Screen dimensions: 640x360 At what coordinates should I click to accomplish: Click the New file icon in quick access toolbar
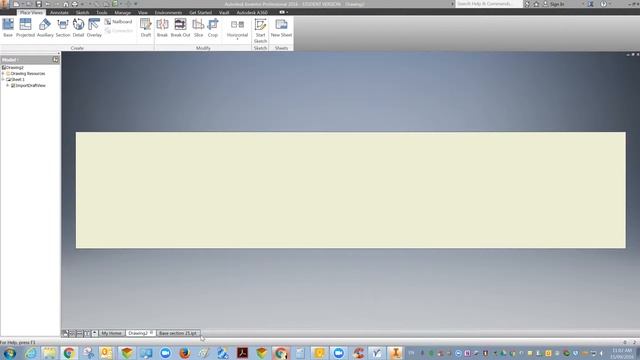[16, 4]
